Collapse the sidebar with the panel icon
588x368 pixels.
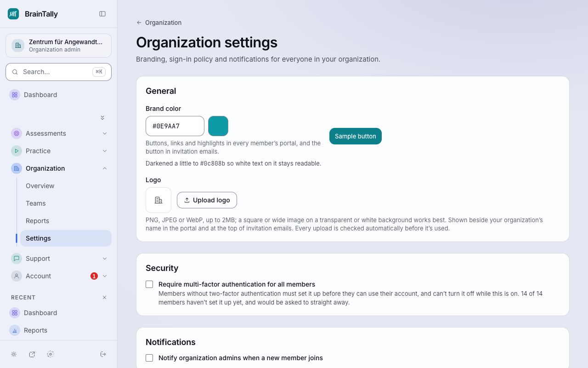[102, 14]
